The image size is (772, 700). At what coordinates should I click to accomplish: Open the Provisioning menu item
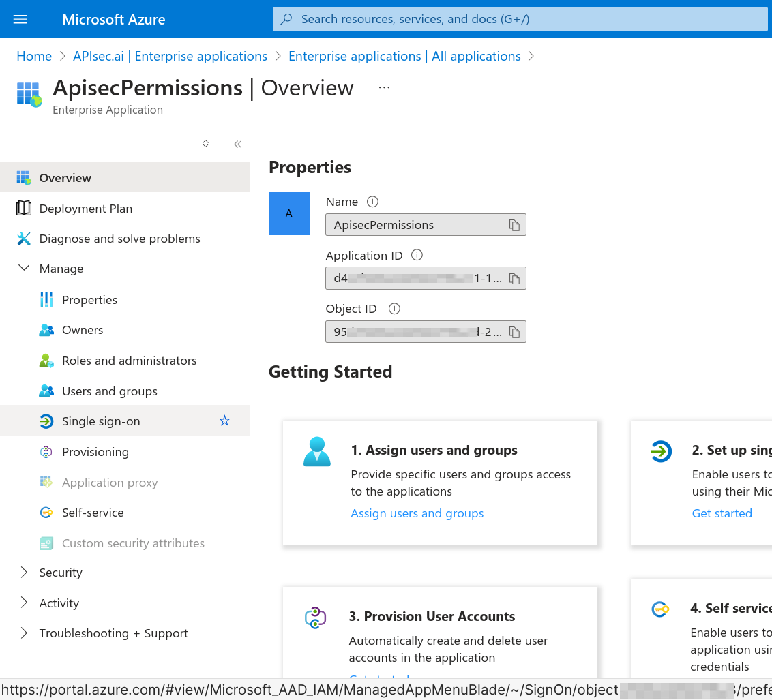point(95,452)
